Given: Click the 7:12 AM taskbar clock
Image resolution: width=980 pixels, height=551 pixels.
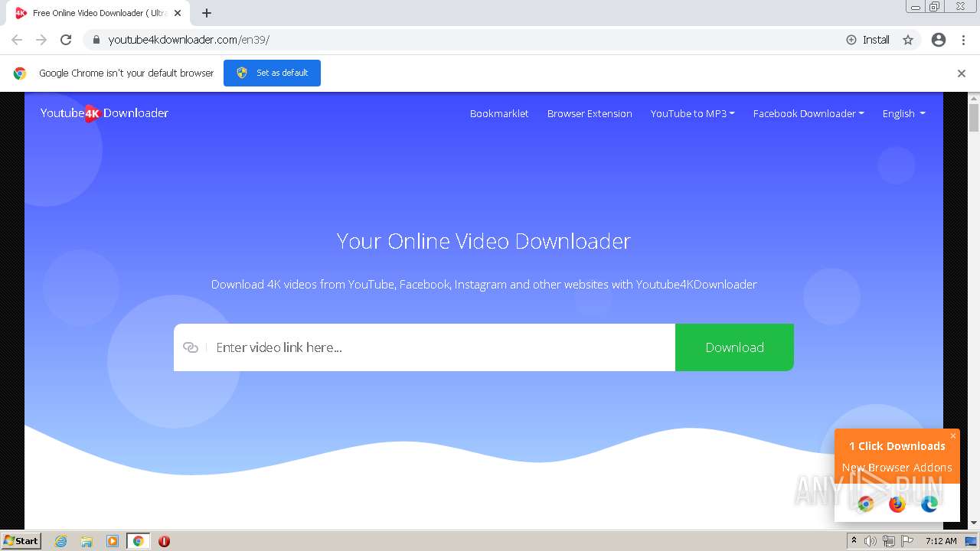Looking at the screenshot, I should coord(941,541).
